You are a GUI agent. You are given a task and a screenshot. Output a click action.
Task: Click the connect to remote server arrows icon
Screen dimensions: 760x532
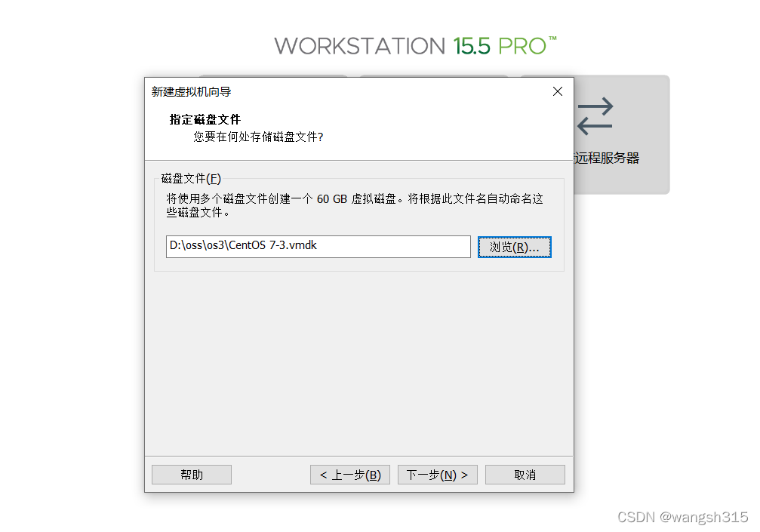tap(595, 116)
